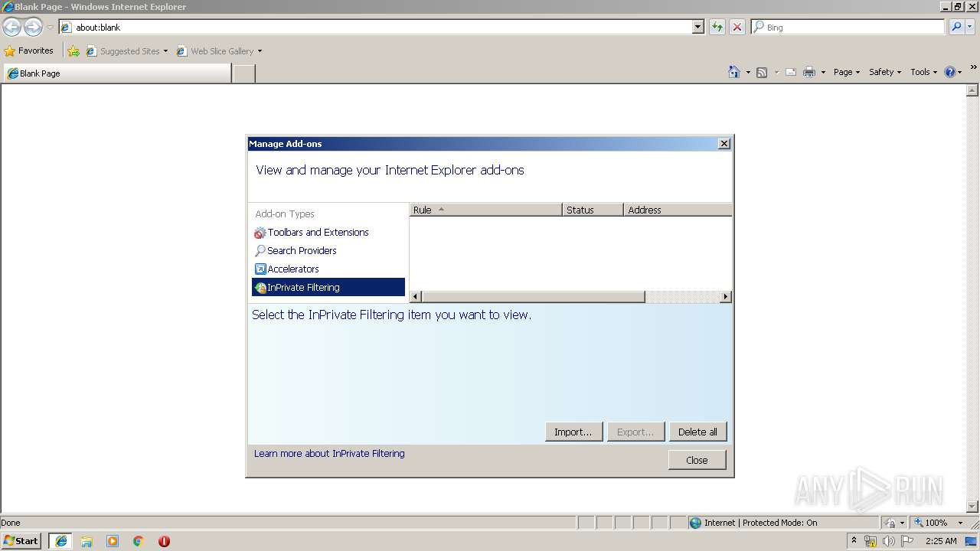980x551 pixels.
Task: Click the 2:25 AM system clock
Action: (x=941, y=541)
